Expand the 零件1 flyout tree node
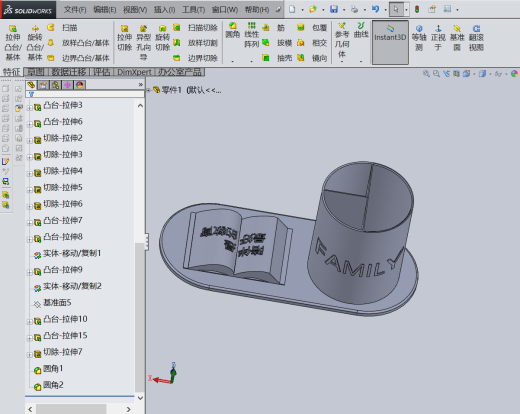This screenshot has height=414, width=520. coord(149,90)
